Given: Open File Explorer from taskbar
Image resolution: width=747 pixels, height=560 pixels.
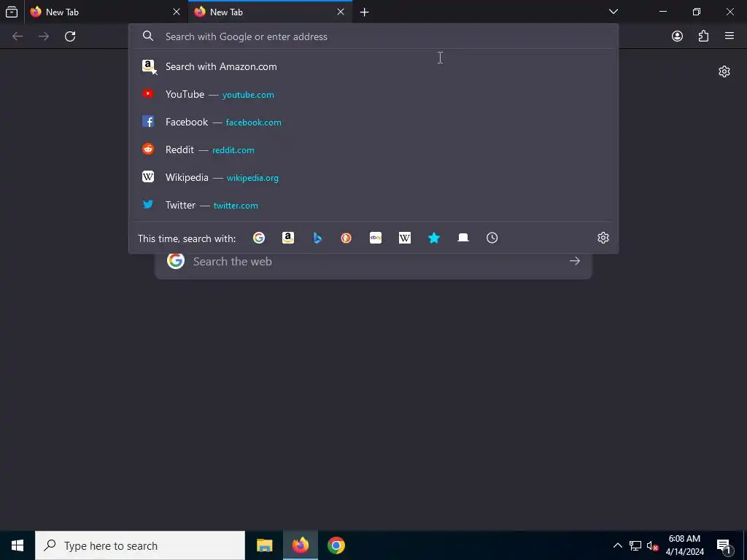Looking at the screenshot, I should (264, 545).
